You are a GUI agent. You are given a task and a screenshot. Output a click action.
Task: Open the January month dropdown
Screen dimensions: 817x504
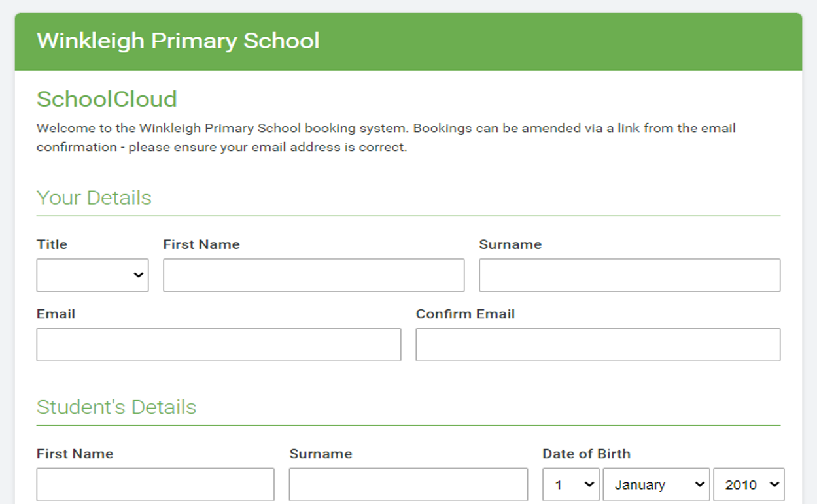[656, 485]
